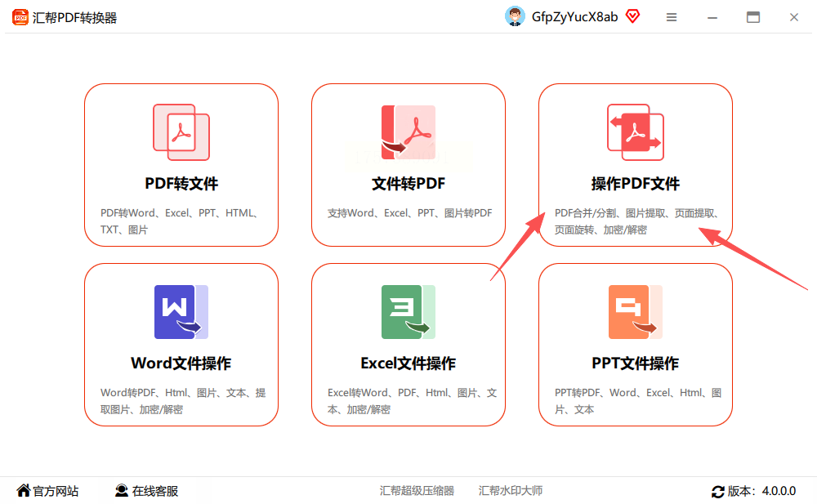Open the 汇帮超级压缩器 link
This screenshot has width=817, height=504.
(x=417, y=490)
